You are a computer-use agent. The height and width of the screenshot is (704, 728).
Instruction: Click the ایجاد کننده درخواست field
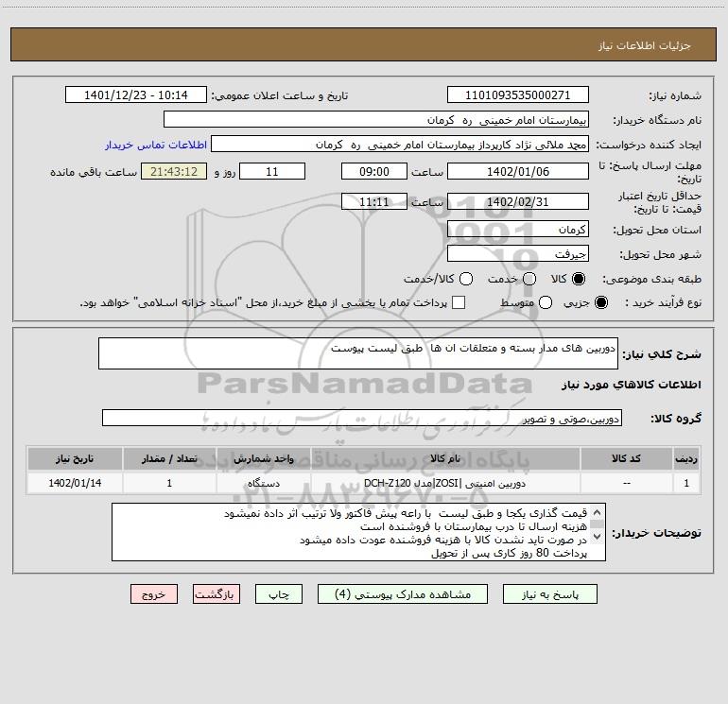click(x=400, y=144)
